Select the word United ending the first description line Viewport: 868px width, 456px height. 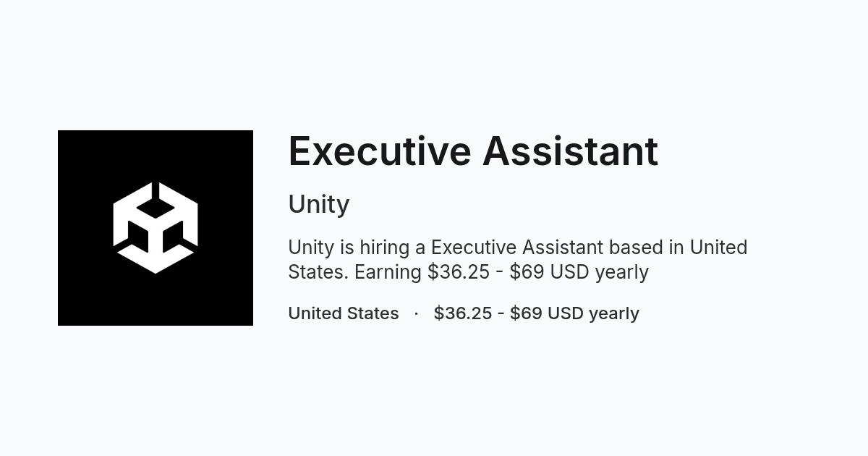[718, 248]
